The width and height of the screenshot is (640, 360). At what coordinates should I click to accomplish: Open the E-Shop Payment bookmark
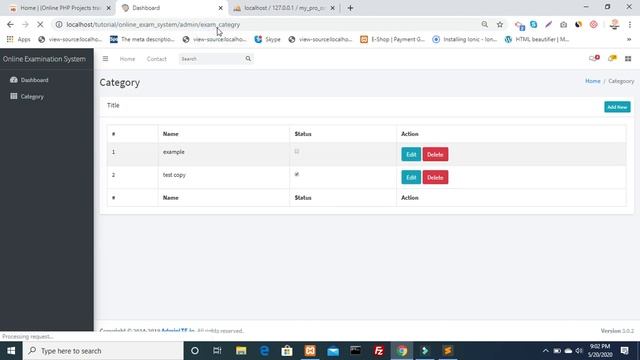point(393,39)
